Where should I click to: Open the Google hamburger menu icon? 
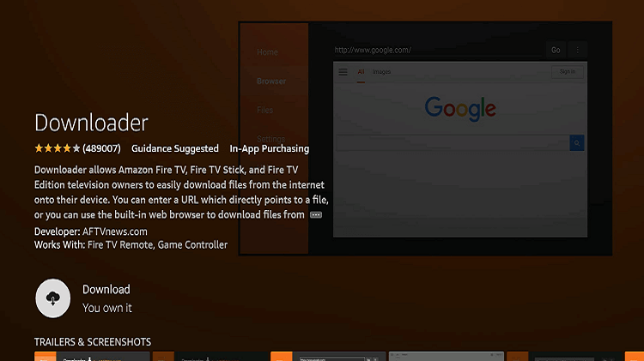(343, 72)
